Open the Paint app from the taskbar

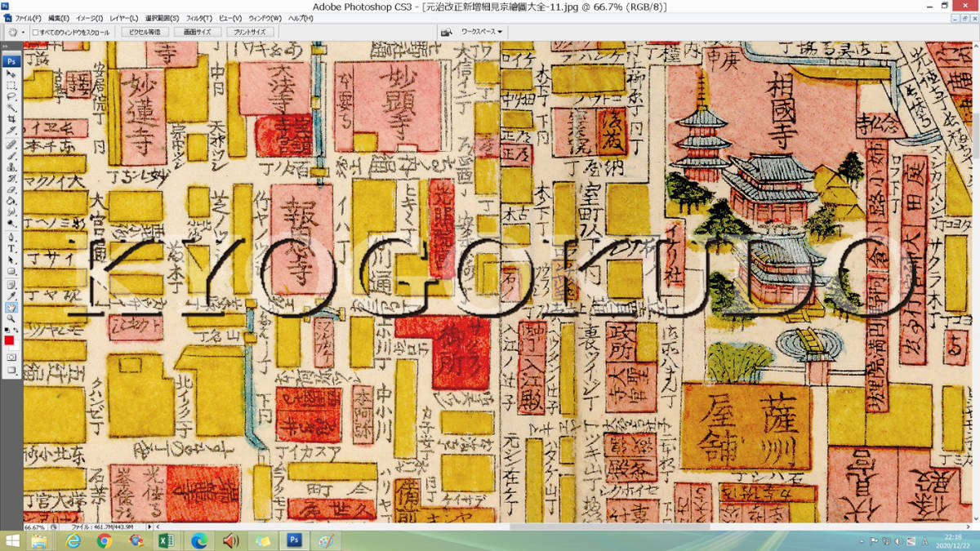pyautogui.click(x=326, y=541)
